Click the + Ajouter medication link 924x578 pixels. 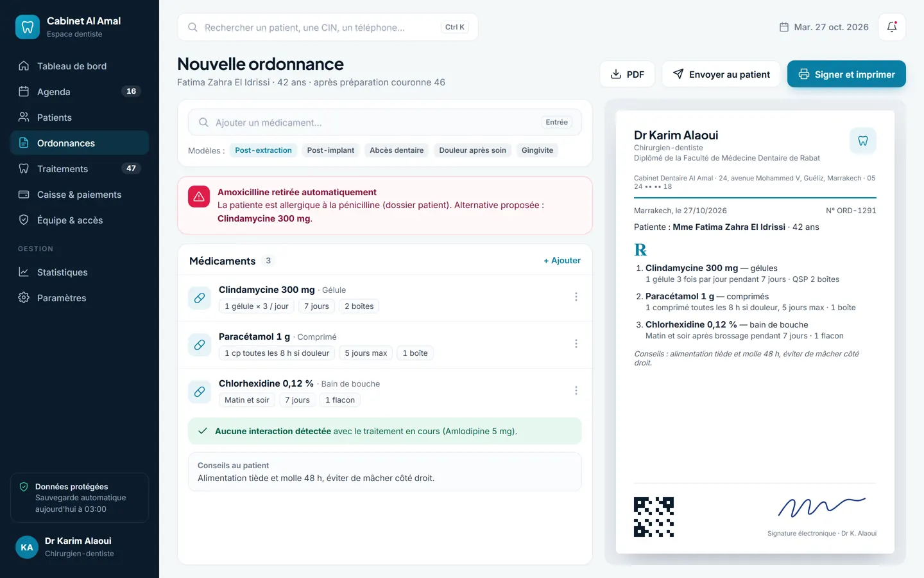point(562,261)
